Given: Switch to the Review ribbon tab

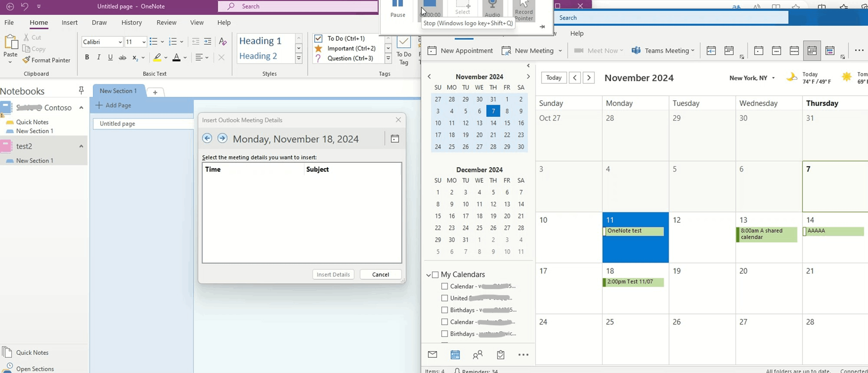Looking at the screenshot, I should point(167,23).
